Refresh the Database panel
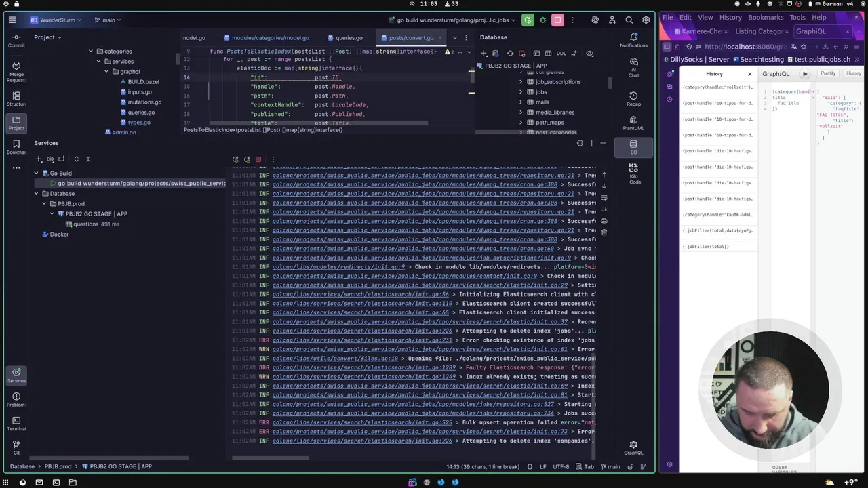Image resolution: width=868 pixels, height=488 pixels. [510, 54]
